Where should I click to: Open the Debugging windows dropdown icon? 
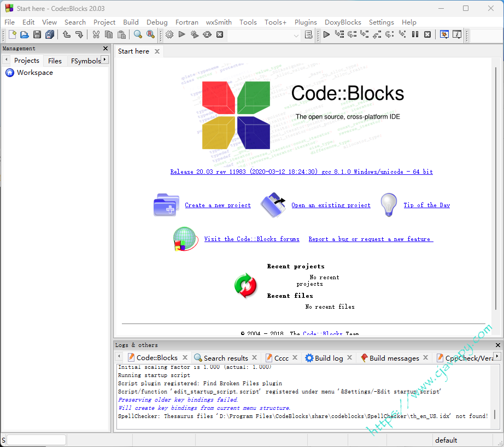tap(444, 34)
